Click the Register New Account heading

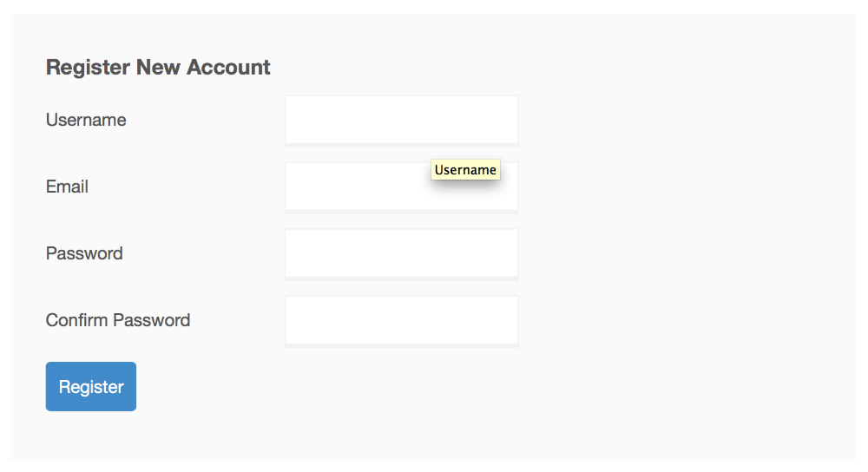pos(158,67)
